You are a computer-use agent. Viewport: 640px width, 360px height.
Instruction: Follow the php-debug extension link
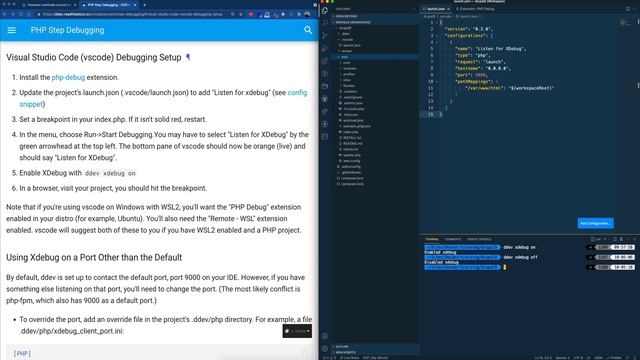68,77
